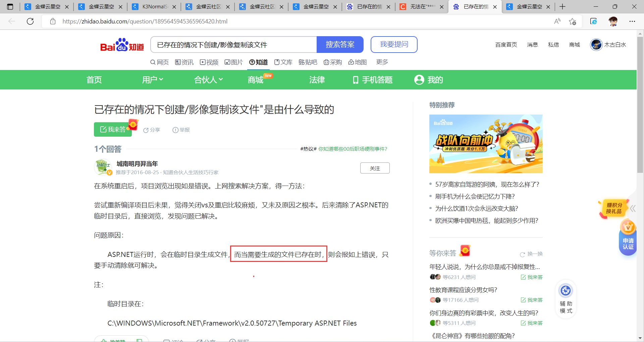Open 昆仑神宫 有哪些抢眼的配角 question

tap(472, 336)
